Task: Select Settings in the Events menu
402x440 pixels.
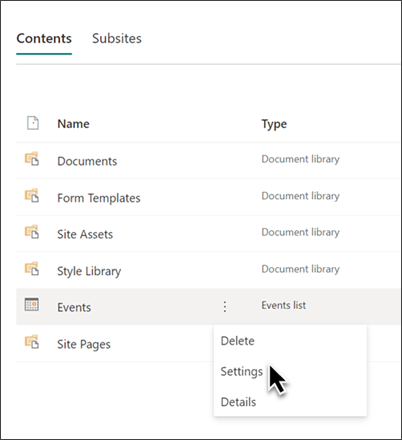Action: 242,372
